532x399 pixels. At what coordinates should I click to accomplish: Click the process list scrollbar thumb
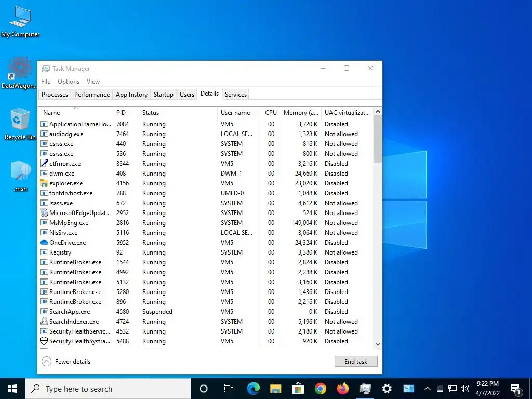[x=378, y=139]
